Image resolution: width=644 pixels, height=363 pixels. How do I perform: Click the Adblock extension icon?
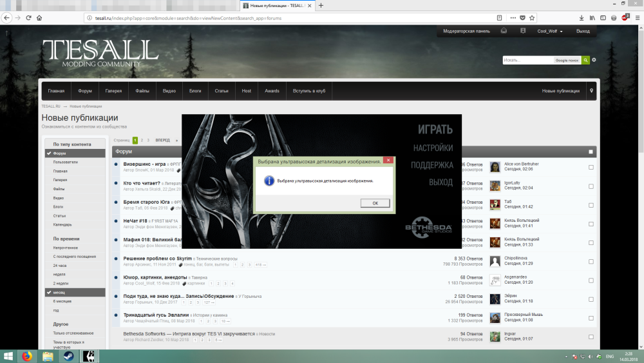pos(625,17)
